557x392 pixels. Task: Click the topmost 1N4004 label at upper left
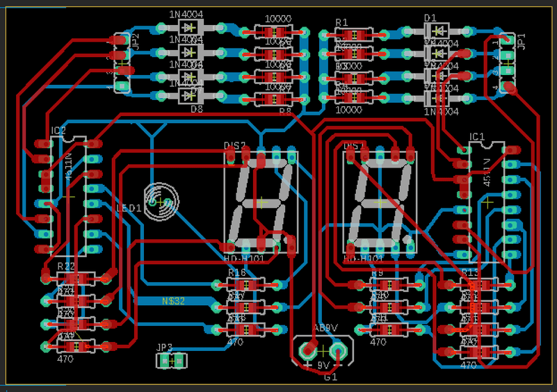[x=186, y=15]
